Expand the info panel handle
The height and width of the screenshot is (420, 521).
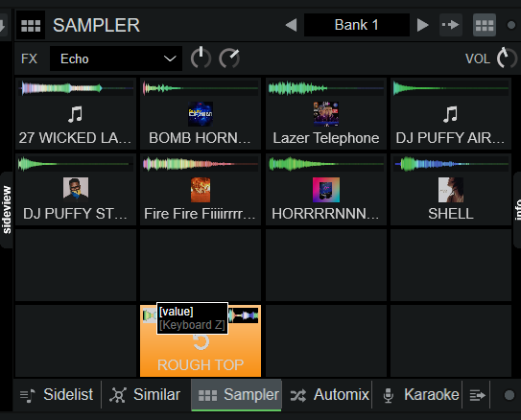coord(517,210)
